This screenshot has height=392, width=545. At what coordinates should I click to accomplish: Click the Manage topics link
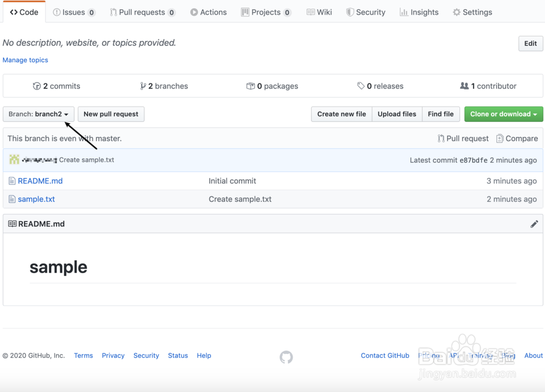coord(26,60)
